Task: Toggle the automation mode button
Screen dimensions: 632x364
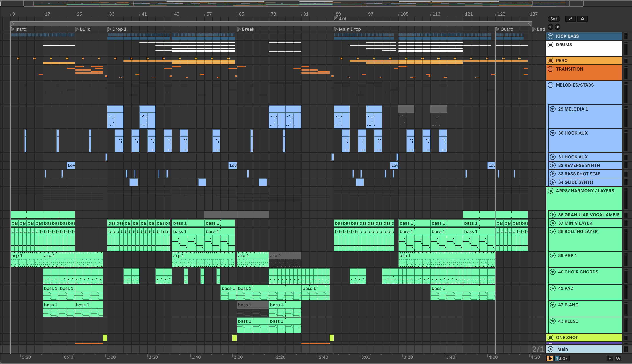Action: pyautogui.click(x=570, y=19)
